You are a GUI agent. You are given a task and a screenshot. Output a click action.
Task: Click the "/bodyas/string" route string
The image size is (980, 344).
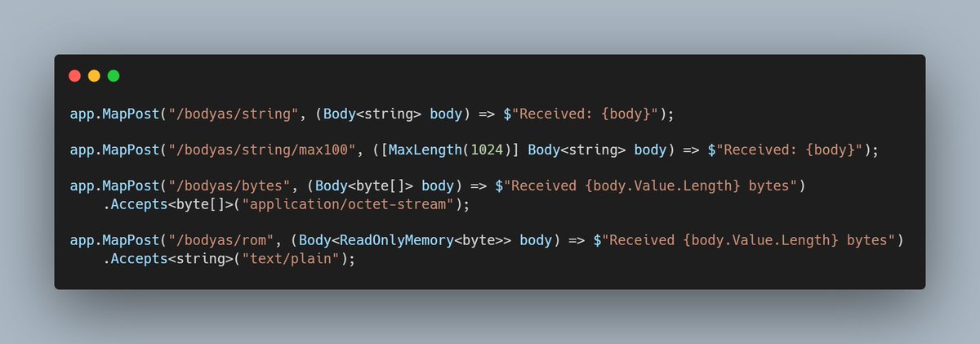[231, 114]
